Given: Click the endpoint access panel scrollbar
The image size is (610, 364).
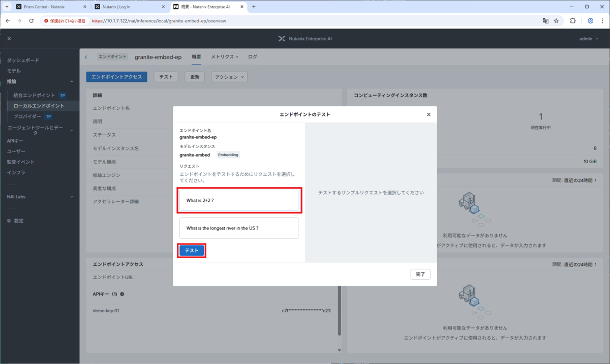Looking at the screenshot, I should 340,310.
